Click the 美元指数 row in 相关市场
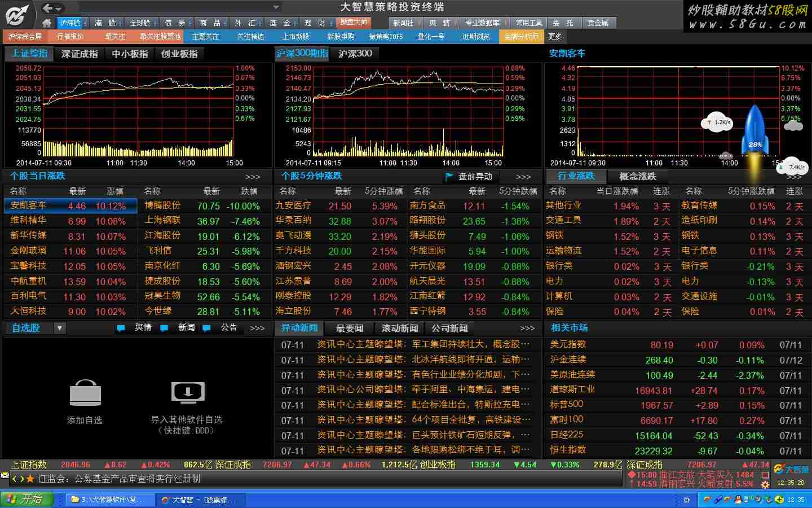The width and height of the screenshot is (812, 508). pos(677,344)
